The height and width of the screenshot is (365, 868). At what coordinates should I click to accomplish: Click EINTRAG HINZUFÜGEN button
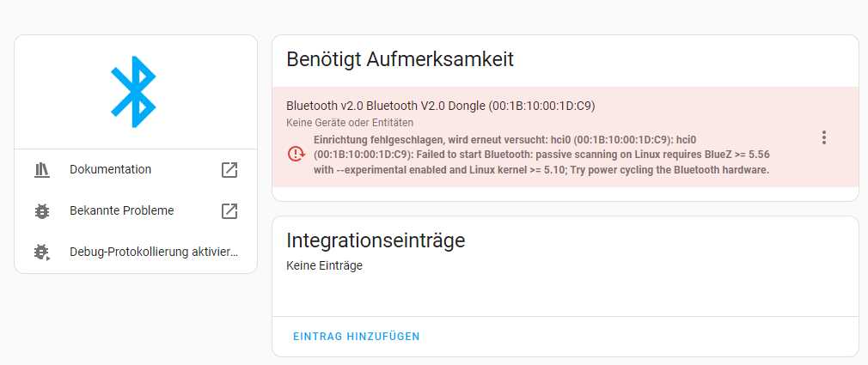pyautogui.click(x=356, y=337)
